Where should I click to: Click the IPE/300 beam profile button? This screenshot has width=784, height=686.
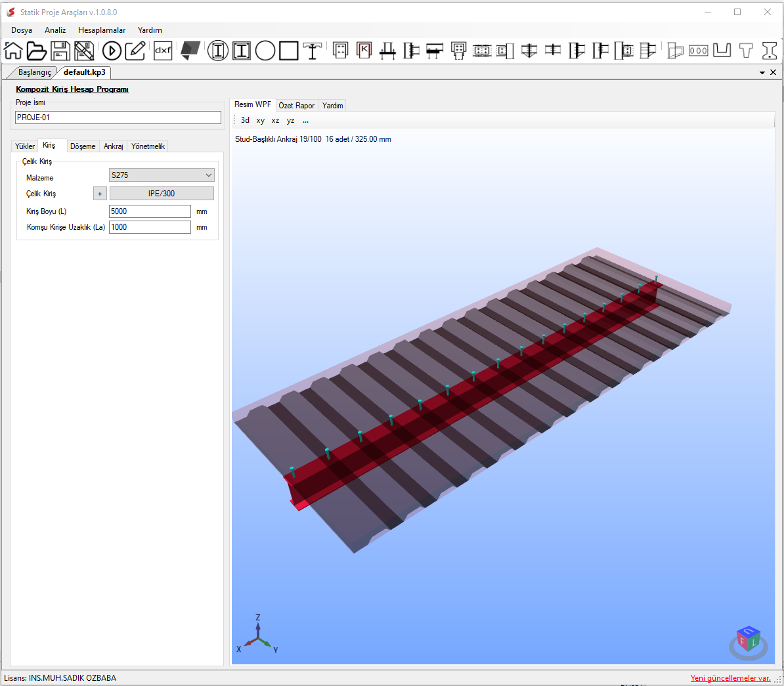(x=162, y=194)
